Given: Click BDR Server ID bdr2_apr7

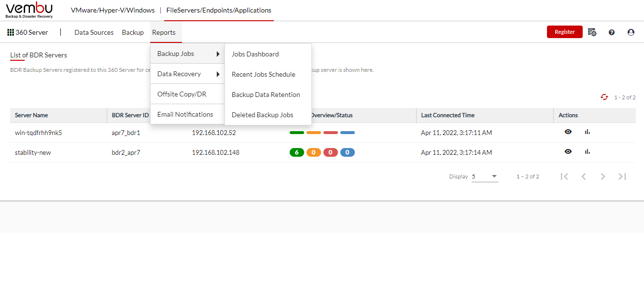Looking at the screenshot, I should [x=126, y=152].
